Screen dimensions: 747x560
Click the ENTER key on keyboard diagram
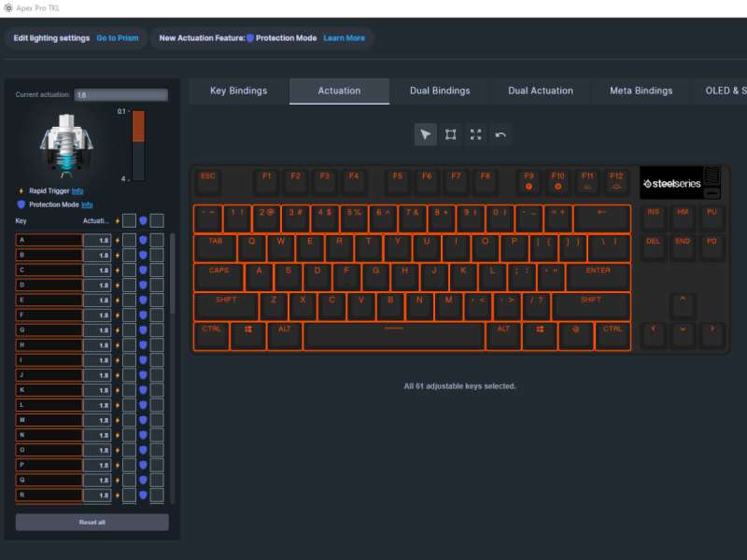click(599, 277)
